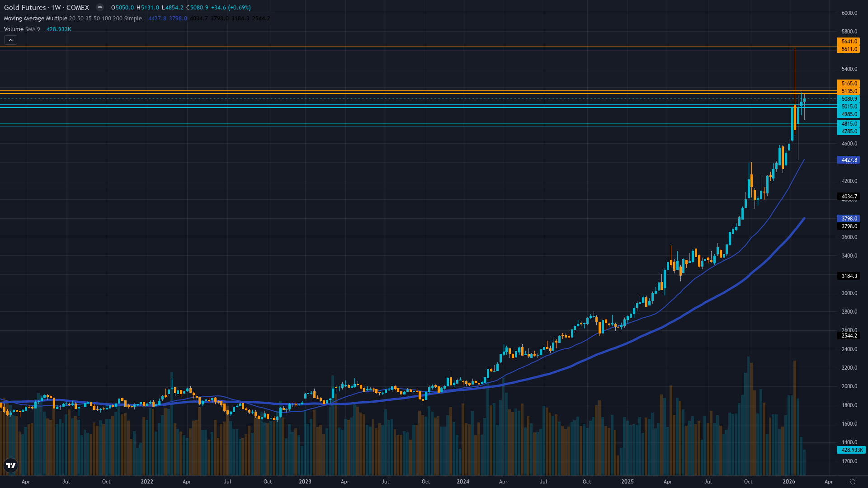Click the current price label 5080.9
This screenshot has width=868, height=488.
(849, 99)
